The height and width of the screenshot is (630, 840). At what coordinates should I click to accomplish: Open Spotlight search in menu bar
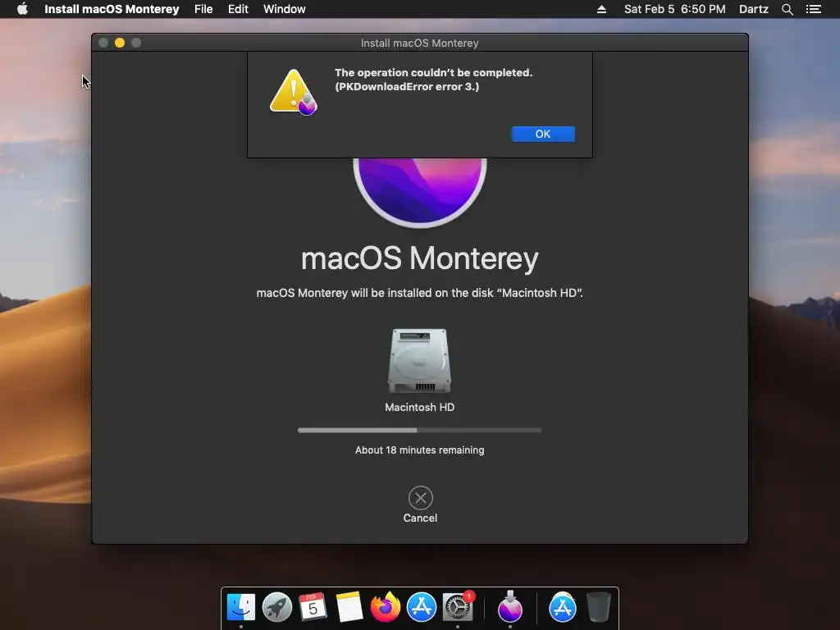pos(787,9)
